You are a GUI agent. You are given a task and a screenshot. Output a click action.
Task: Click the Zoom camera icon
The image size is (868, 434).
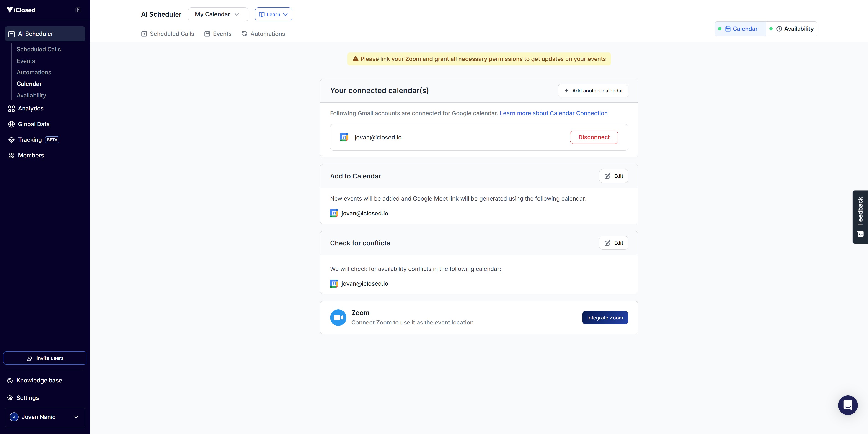338,318
